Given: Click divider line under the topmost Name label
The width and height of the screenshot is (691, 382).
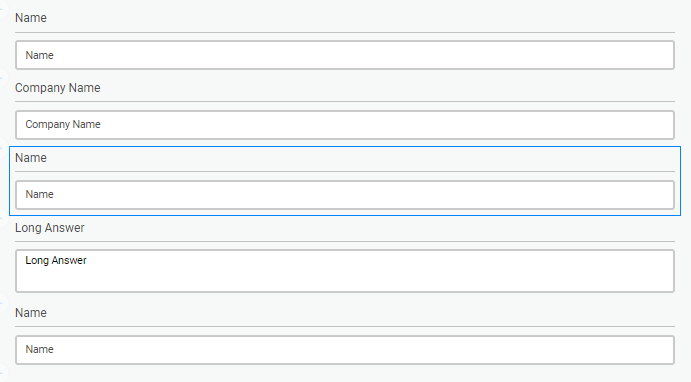Looking at the screenshot, I should [x=345, y=32].
